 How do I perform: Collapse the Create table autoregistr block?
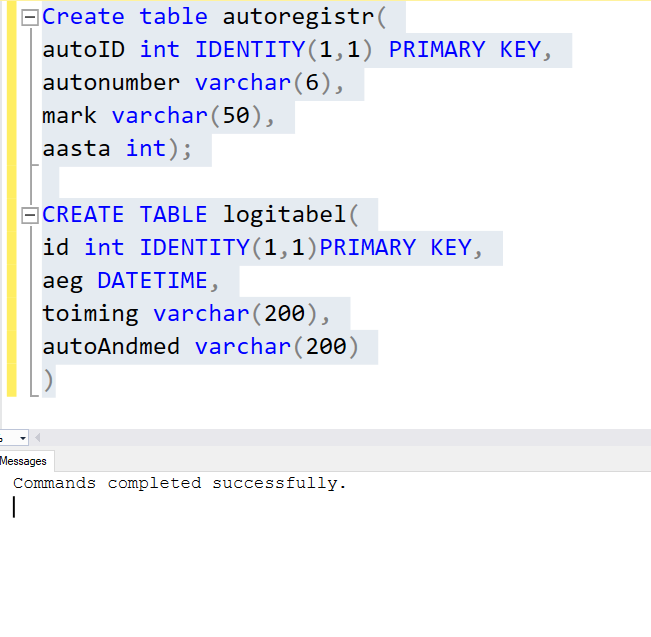click(29, 17)
